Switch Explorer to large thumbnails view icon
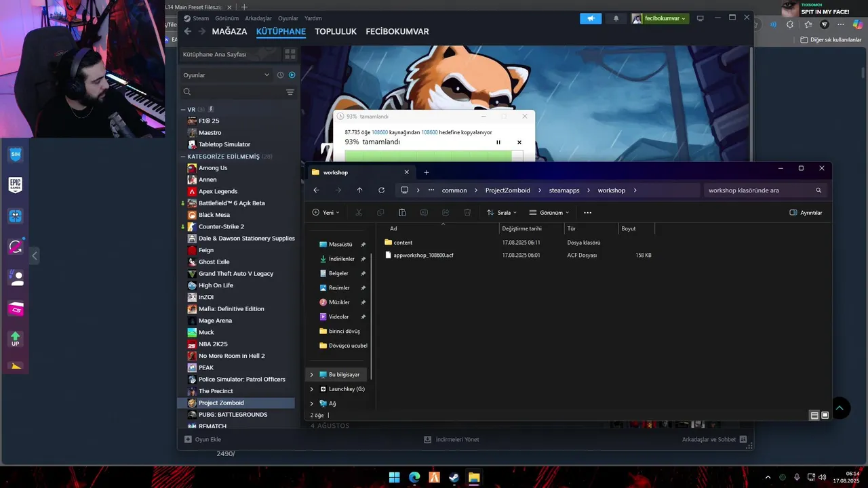This screenshot has height=488, width=868. 825,415
